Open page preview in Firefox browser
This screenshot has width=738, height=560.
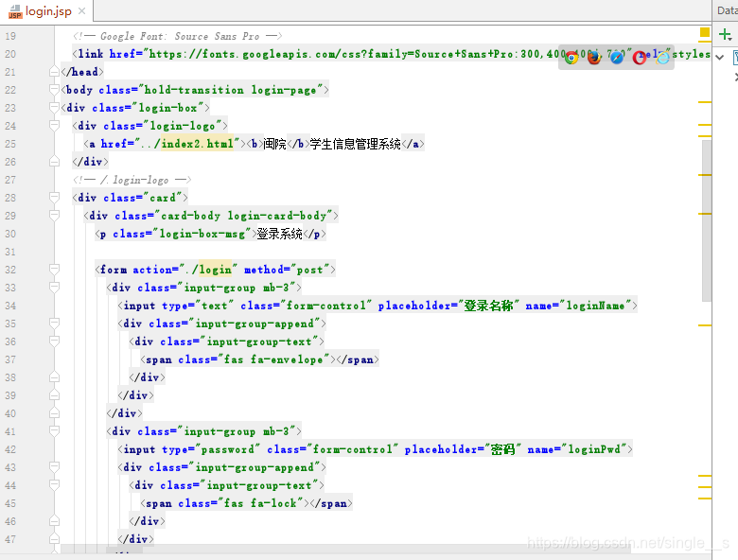pyautogui.click(x=594, y=58)
